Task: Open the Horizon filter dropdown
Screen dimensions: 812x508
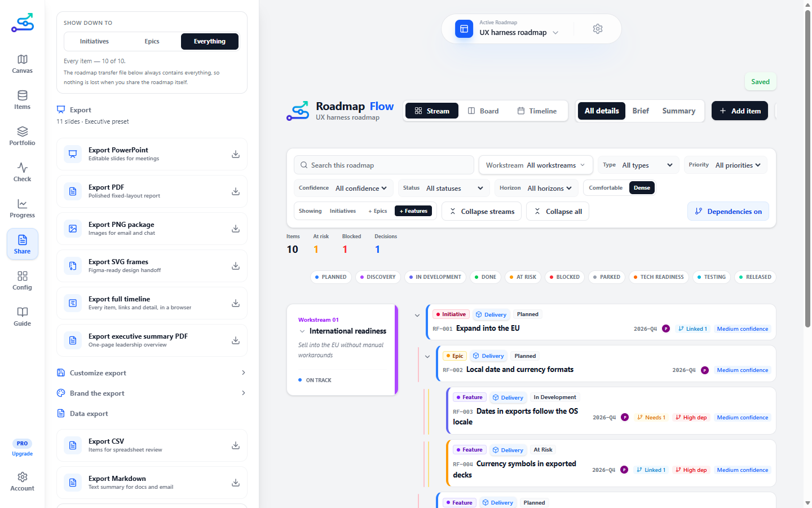Action: (536, 188)
